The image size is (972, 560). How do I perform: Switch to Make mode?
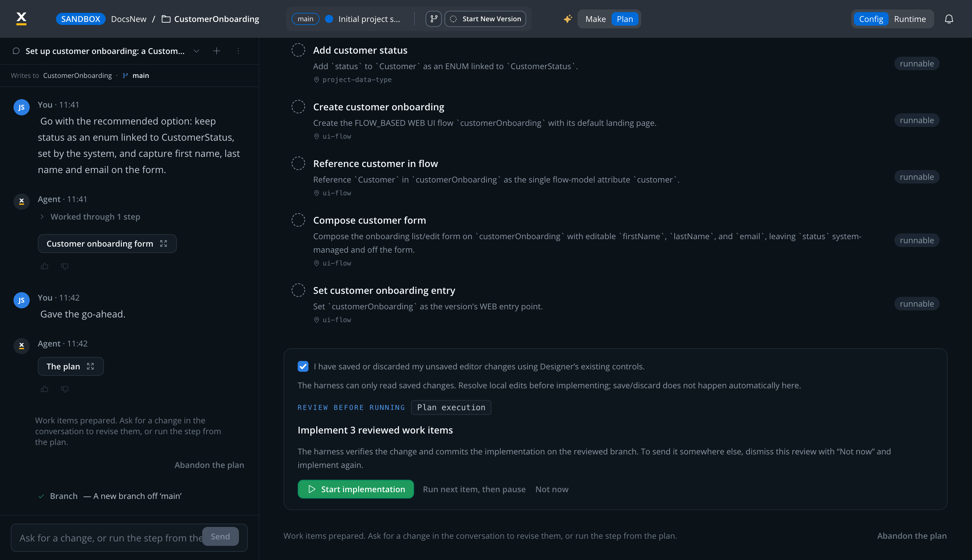coord(595,19)
